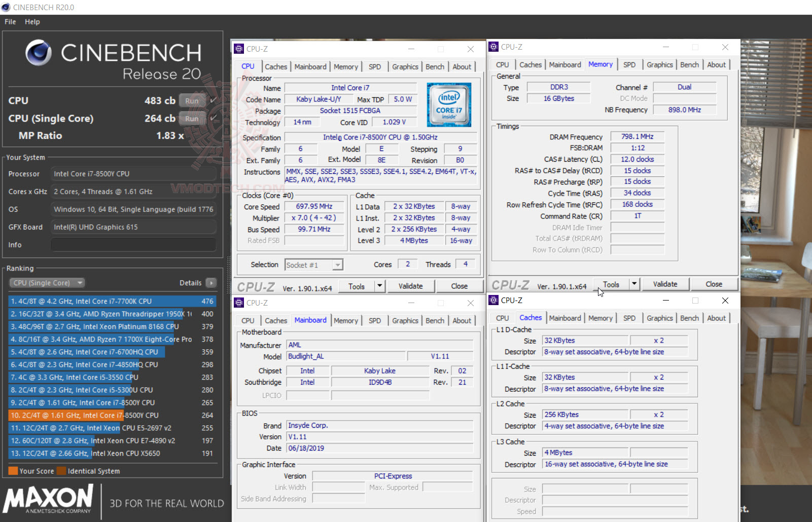
Task: Click the Graphic Interface Version value PCI-Express
Action: pos(393,476)
